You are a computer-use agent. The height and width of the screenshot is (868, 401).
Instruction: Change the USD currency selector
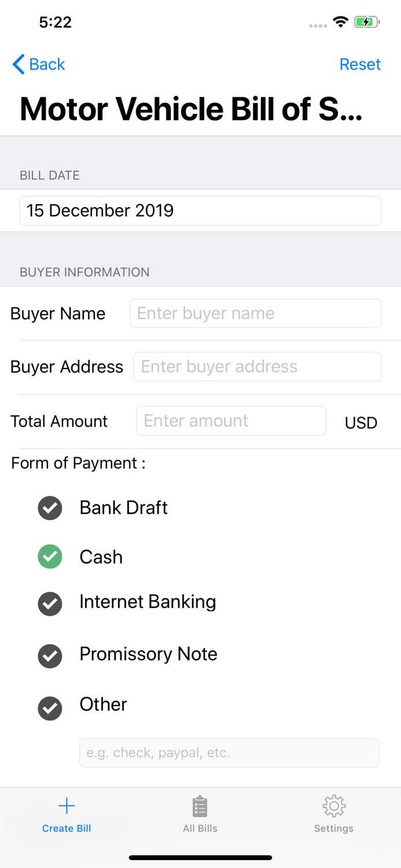coord(360,422)
